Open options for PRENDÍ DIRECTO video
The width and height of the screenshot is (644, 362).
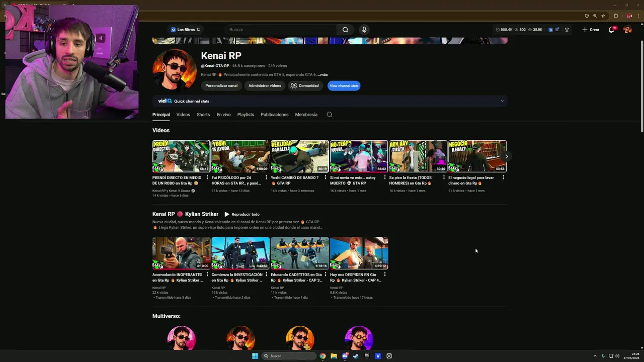tap(207, 177)
